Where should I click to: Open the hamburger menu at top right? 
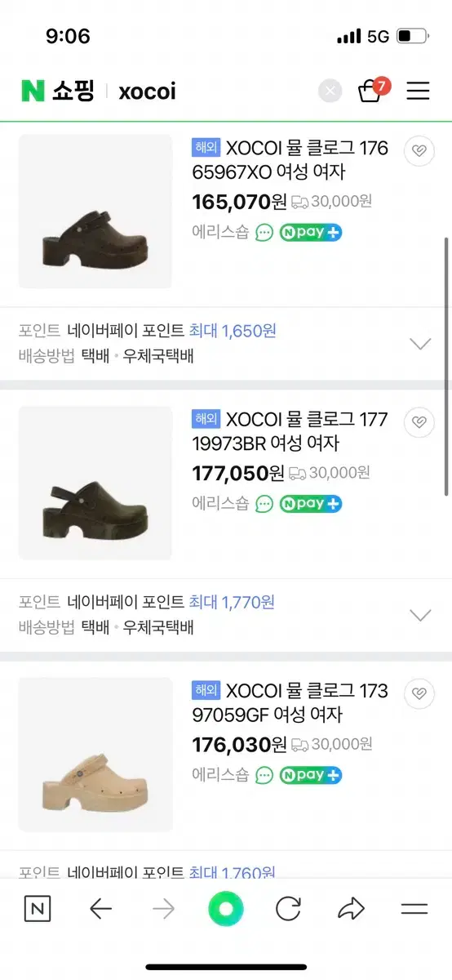click(x=418, y=91)
